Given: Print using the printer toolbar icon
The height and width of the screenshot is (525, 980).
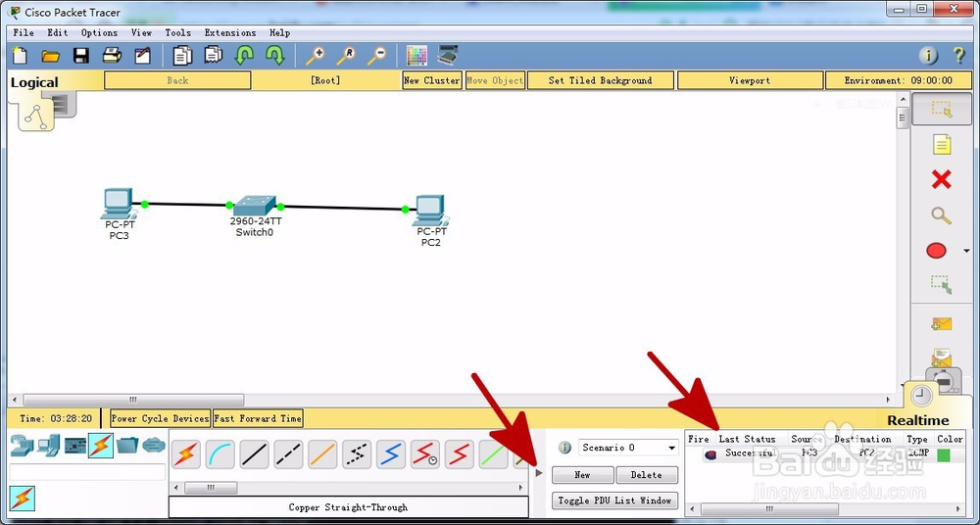Looking at the screenshot, I should pyautogui.click(x=112, y=56).
